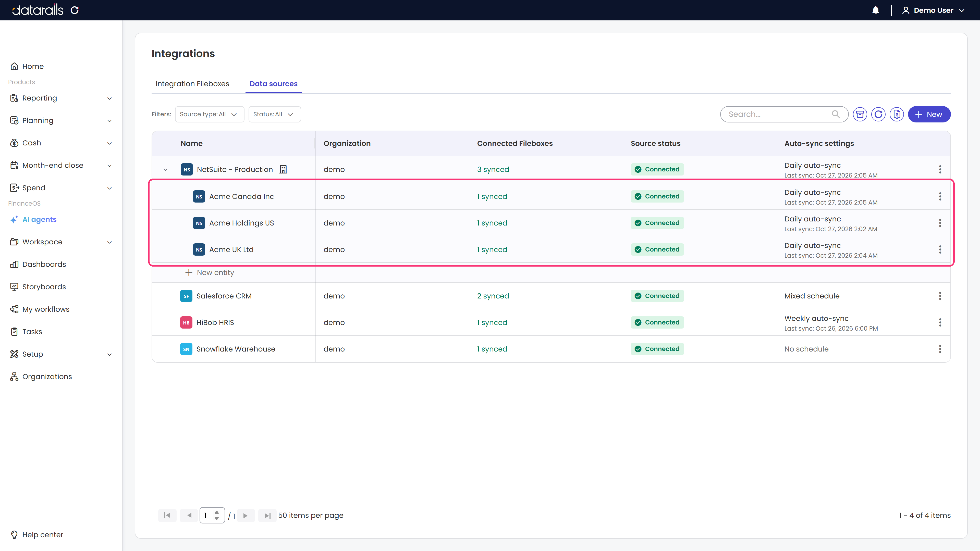Open kebab menu for Salesforce CRM
This screenshot has height=551, width=980.
point(940,296)
